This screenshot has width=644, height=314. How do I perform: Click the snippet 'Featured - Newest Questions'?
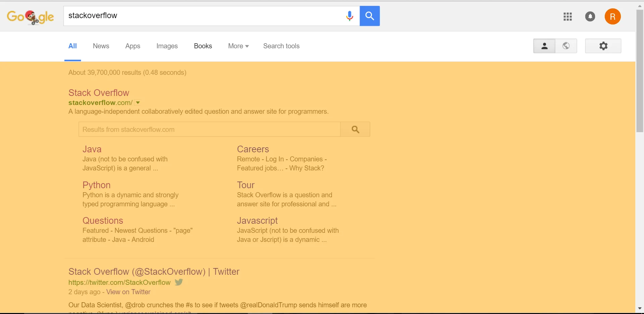pyautogui.click(x=125, y=230)
